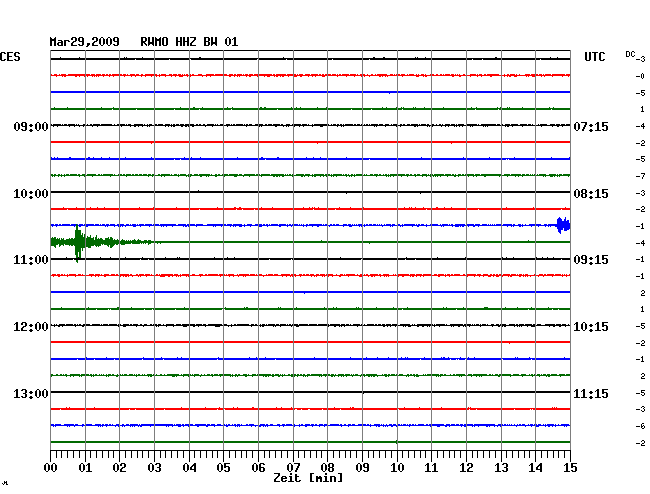The height and width of the screenshot is (494, 650).
Task: Select the 11:00 local time label
Action: [31, 260]
